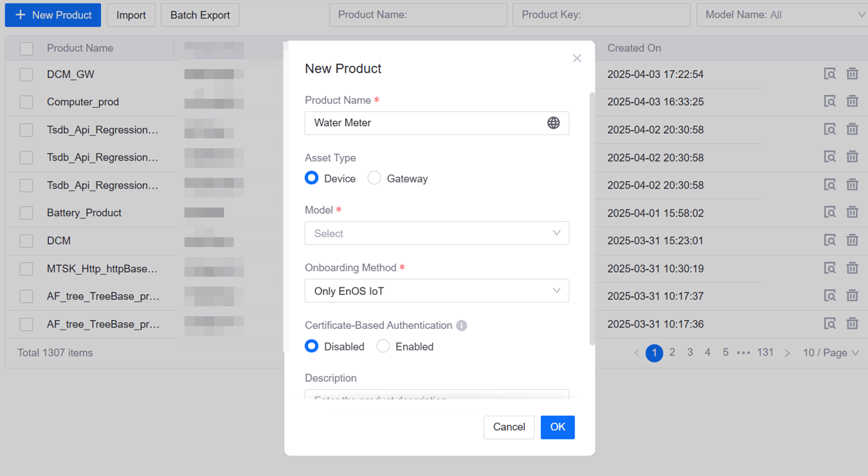This screenshot has width=868, height=476.
Task: Click the delete icon for DCM_GW row
Action: pyautogui.click(x=852, y=74)
